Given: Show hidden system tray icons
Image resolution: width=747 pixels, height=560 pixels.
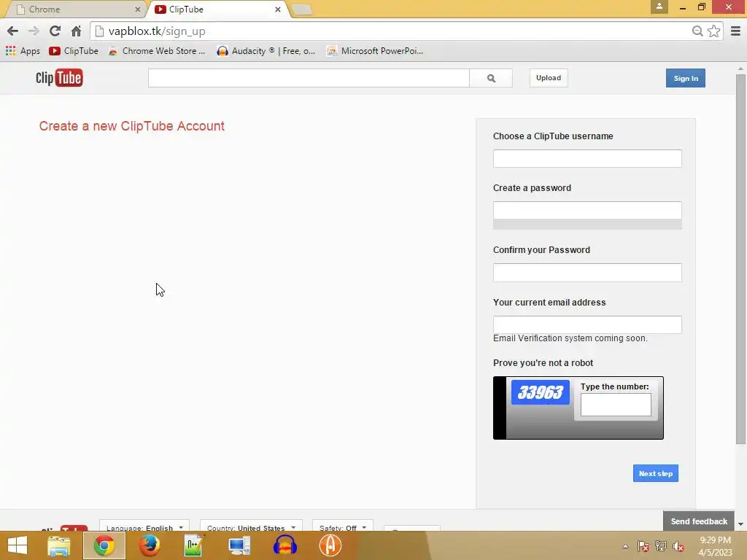Looking at the screenshot, I should click(x=625, y=546).
